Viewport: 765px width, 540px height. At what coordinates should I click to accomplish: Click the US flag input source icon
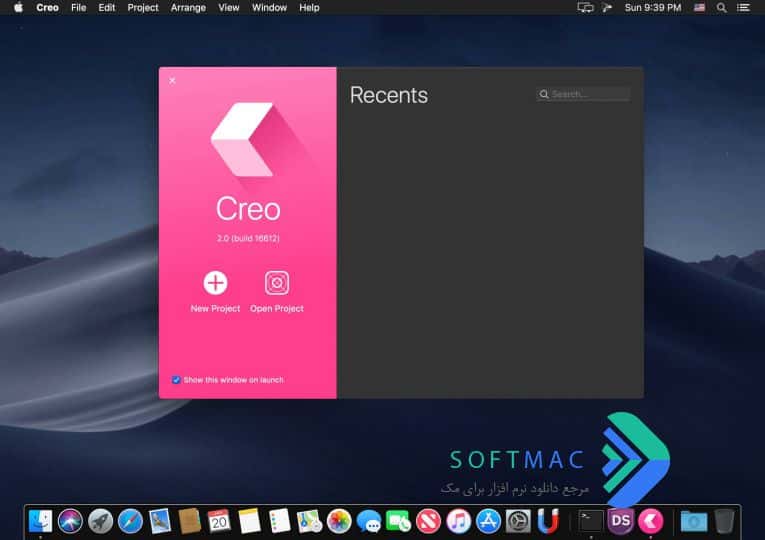coord(699,7)
